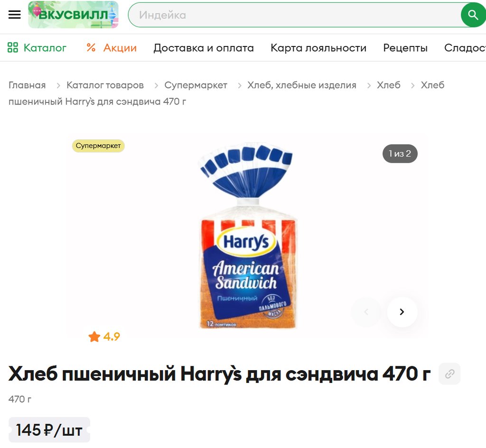Click the Супермаркет yellow badge
Screen dimensions: 486x448
(x=98, y=146)
